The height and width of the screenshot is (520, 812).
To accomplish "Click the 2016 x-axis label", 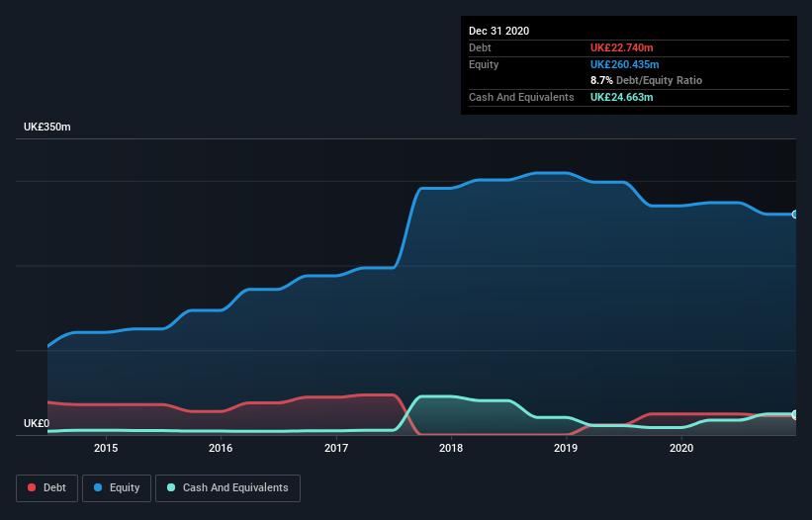I will (x=221, y=448).
